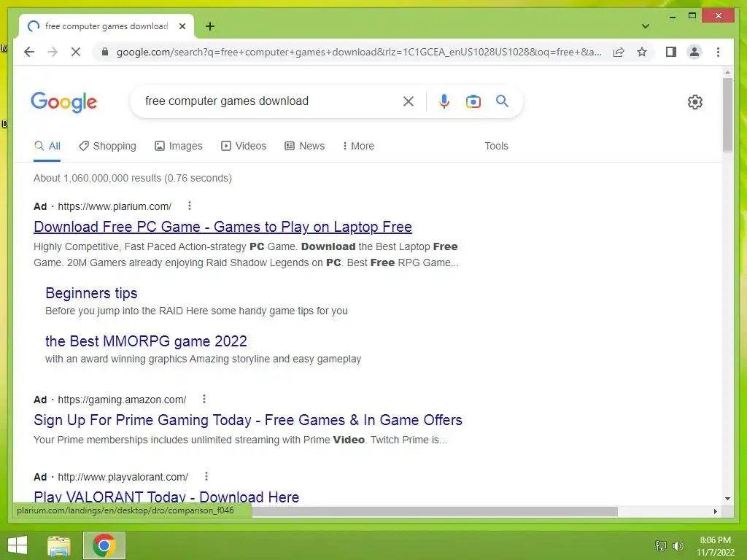This screenshot has width=747, height=560.
Task: Click the horizontal scrollbar thumb
Action: click(x=435, y=511)
